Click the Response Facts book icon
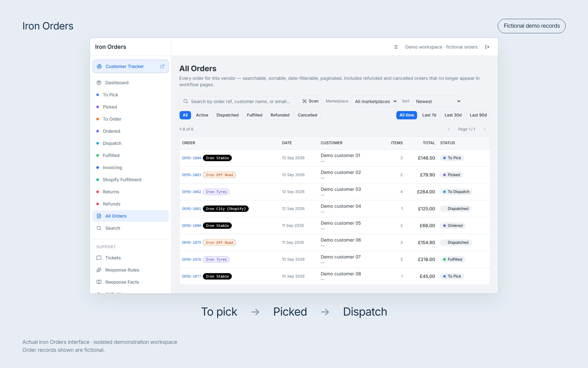588x368 pixels. tap(99, 282)
